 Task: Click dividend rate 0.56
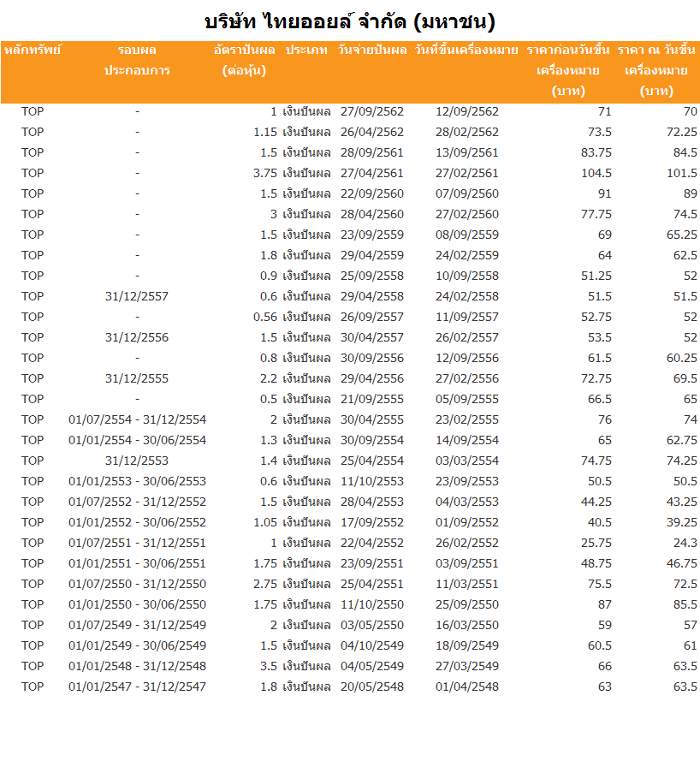(x=265, y=317)
